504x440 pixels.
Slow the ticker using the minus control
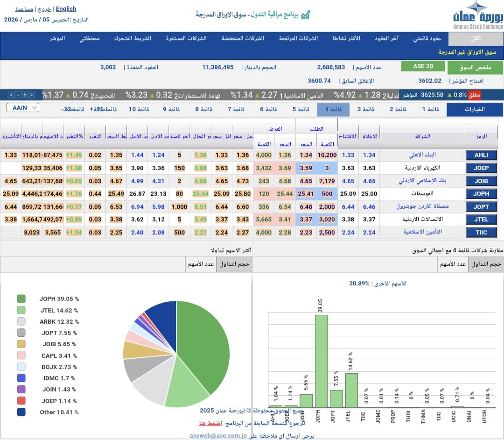click(18, 95)
